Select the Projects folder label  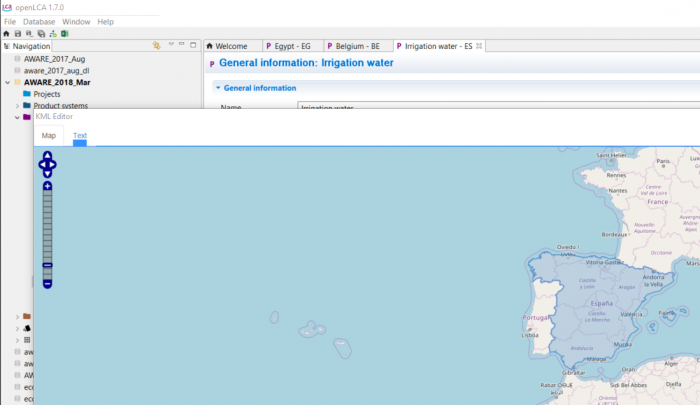click(x=46, y=94)
